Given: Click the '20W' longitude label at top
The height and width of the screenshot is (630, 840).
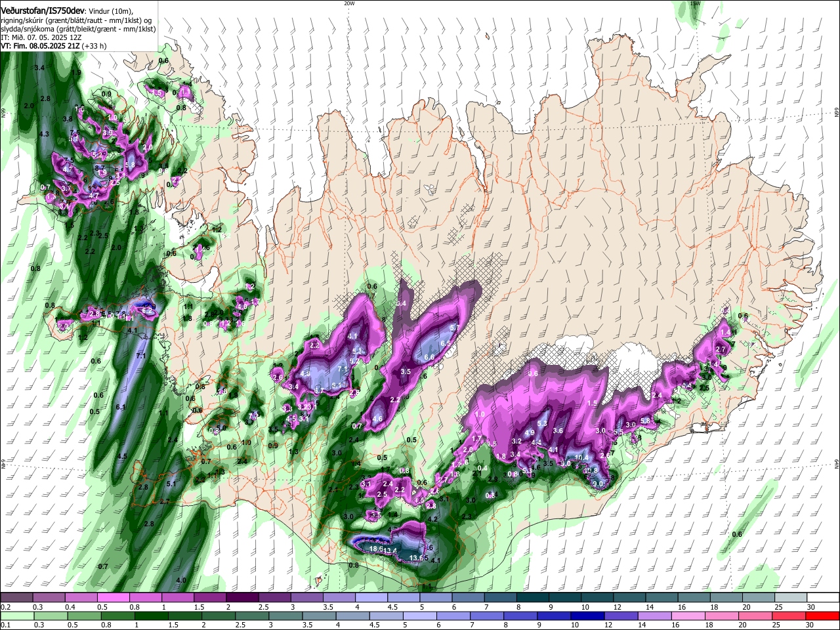Looking at the screenshot, I should 349,3.
